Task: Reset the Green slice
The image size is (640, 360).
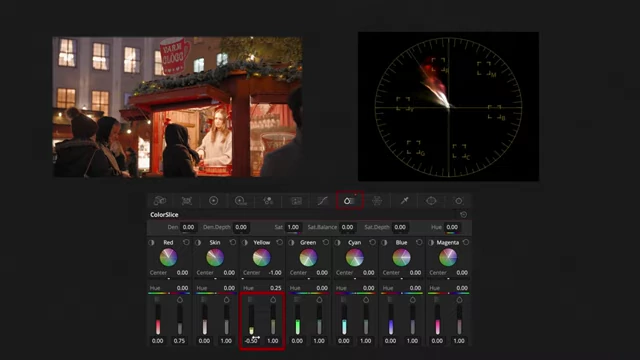Action: coord(326,242)
